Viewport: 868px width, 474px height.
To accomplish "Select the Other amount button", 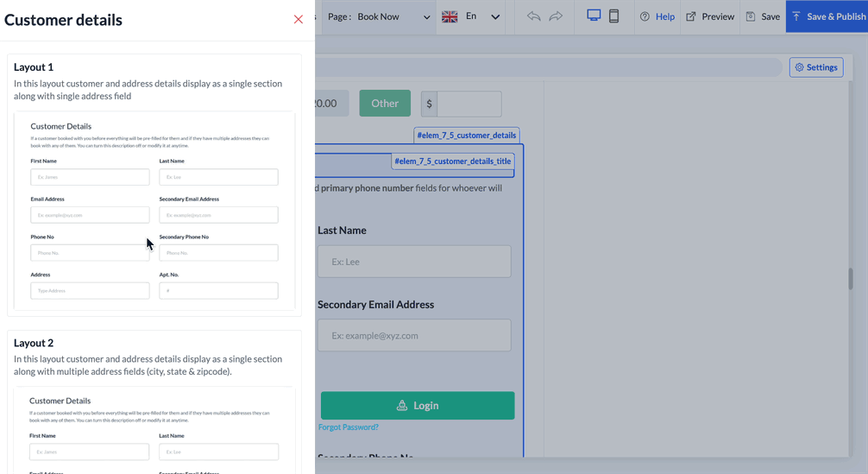I will point(385,104).
